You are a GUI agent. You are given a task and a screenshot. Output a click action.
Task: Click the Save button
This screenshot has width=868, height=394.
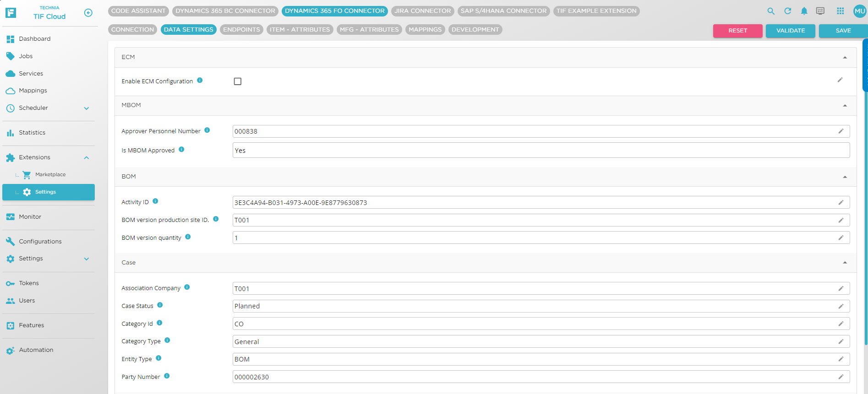click(843, 31)
